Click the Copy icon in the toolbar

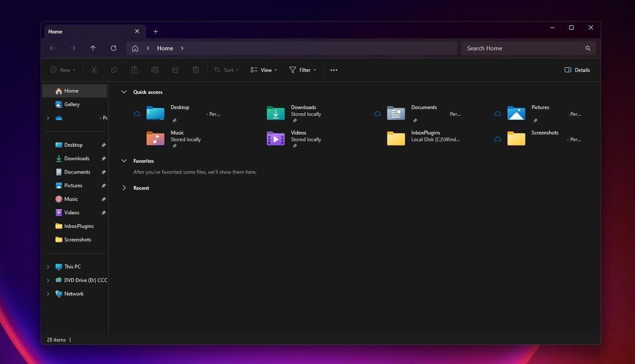point(114,70)
